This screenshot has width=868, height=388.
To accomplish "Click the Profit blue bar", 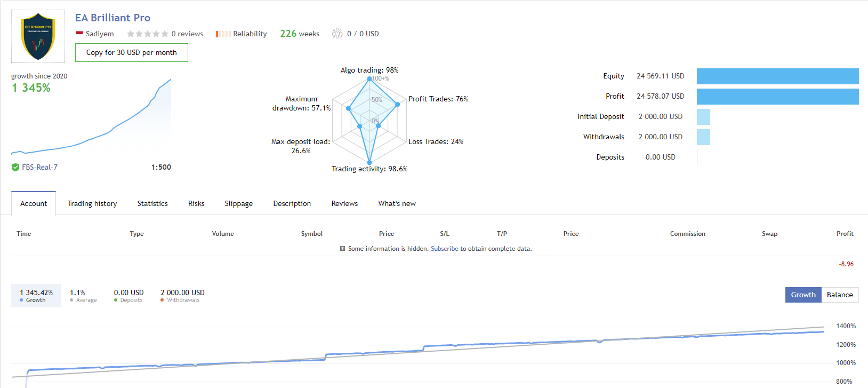I will tap(777, 97).
